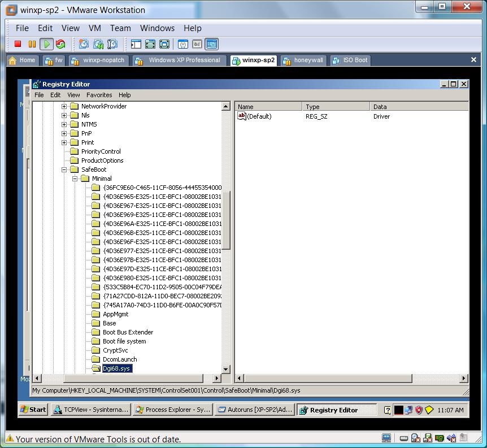Select the Dgi68.sys registry key

[116, 368]
